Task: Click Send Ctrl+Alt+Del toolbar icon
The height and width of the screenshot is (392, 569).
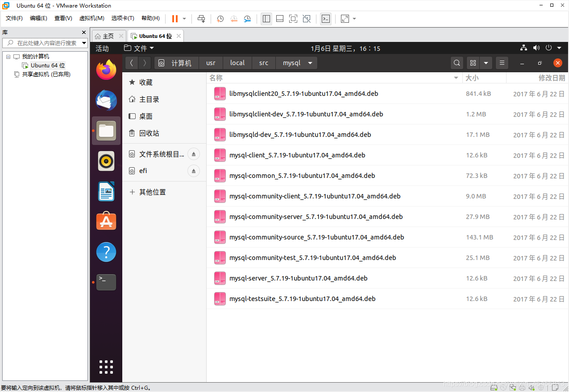Action: tap(201, 19)
